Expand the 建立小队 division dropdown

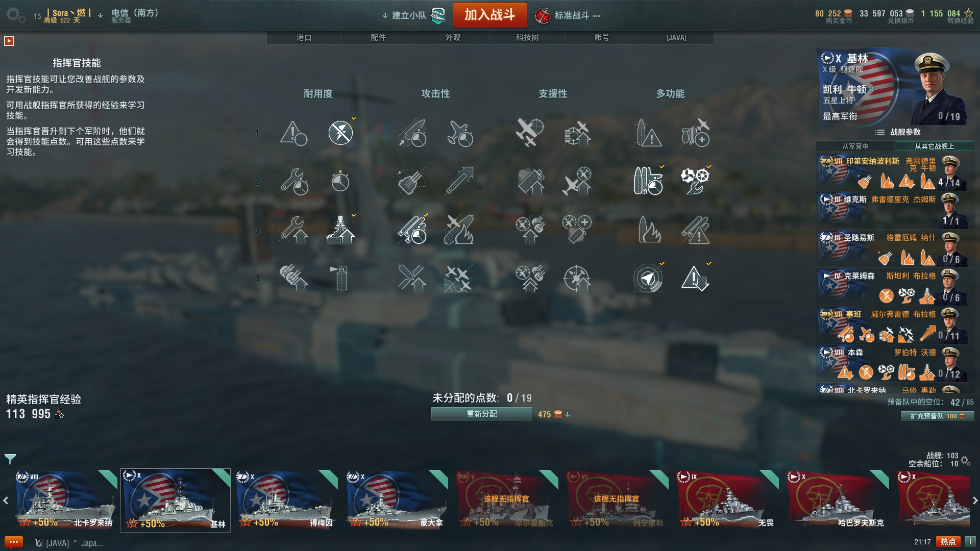(x=404, y=15)
